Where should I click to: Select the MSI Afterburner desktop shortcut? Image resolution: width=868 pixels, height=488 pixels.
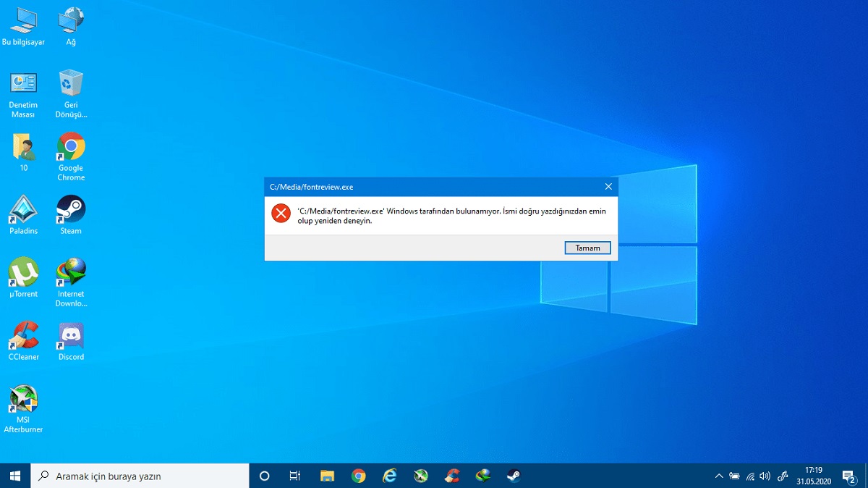(x=23, y=409)
